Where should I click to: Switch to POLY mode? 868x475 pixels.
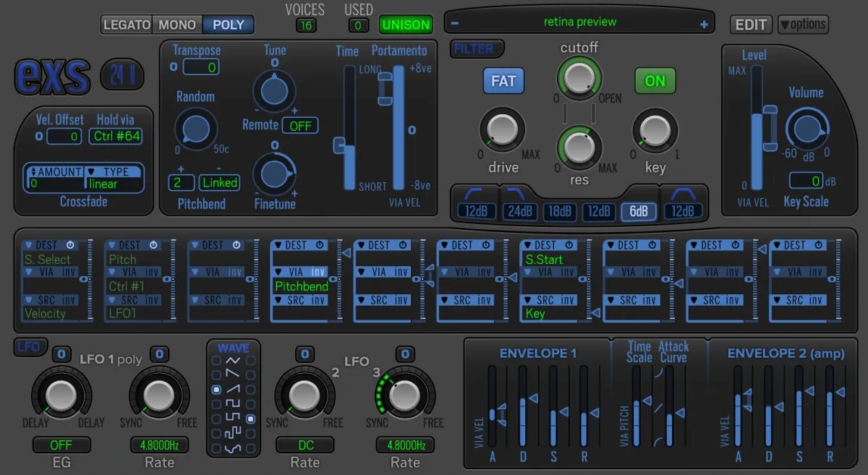[x=229, y=25]
